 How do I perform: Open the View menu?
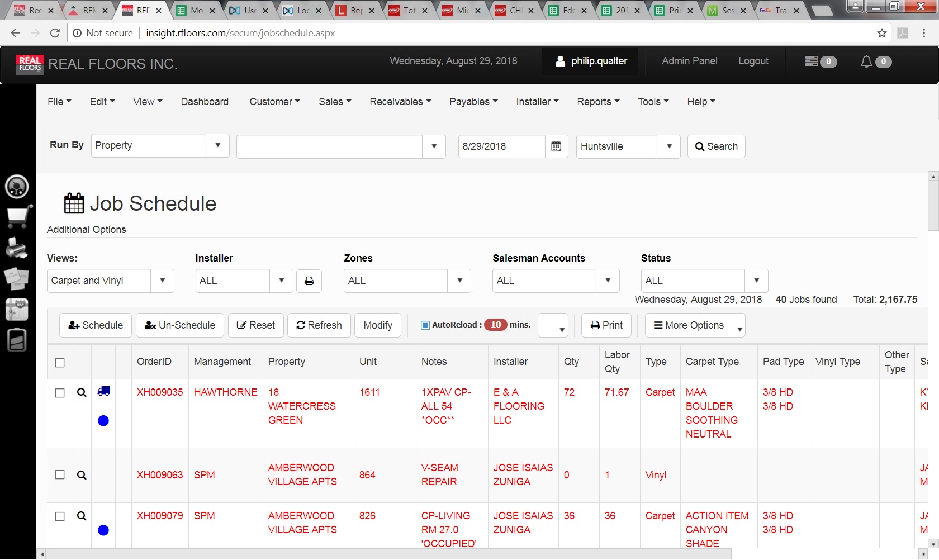click(x=148, y=102)
